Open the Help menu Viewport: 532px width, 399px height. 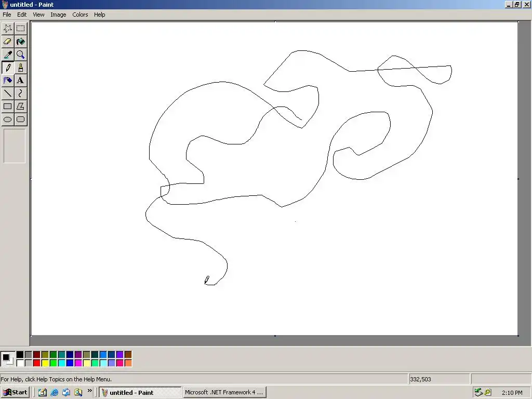(x=99, y=15)
